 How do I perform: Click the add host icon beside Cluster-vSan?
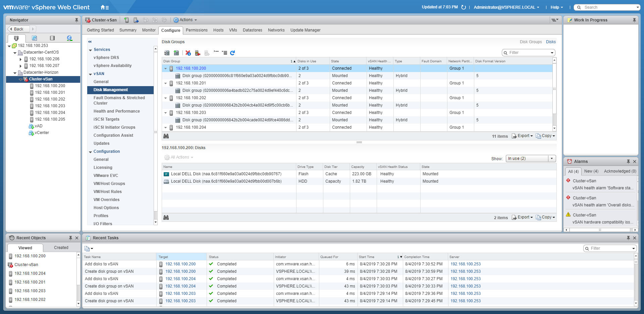pyautogui.click(x=126, y=20)
